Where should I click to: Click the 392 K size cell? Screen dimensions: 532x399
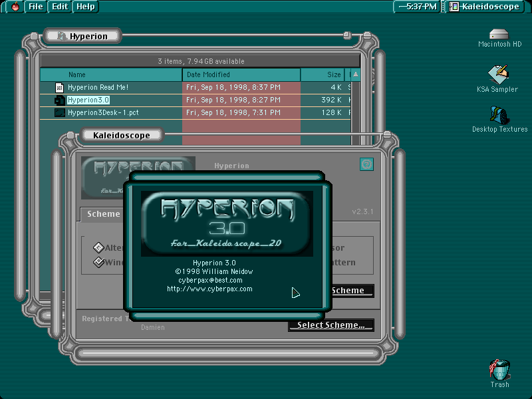point(331,100)
